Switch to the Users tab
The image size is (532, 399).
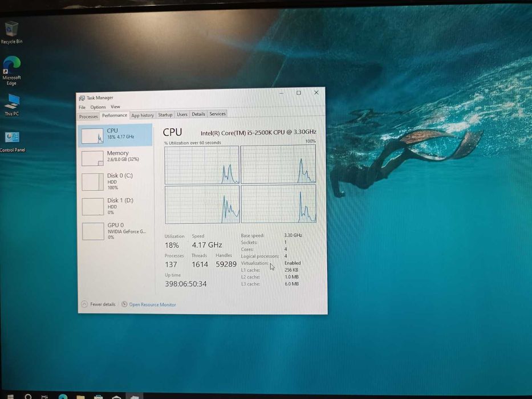coord(182,115)
